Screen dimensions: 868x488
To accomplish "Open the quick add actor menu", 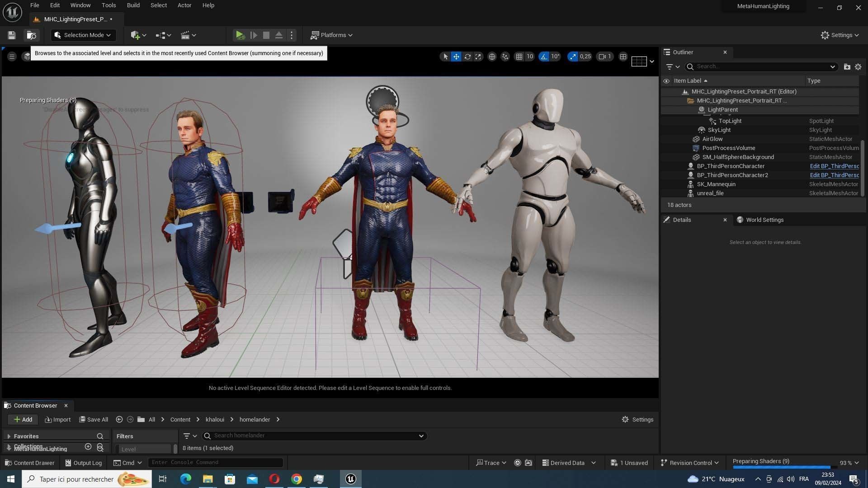I will 138,35.
